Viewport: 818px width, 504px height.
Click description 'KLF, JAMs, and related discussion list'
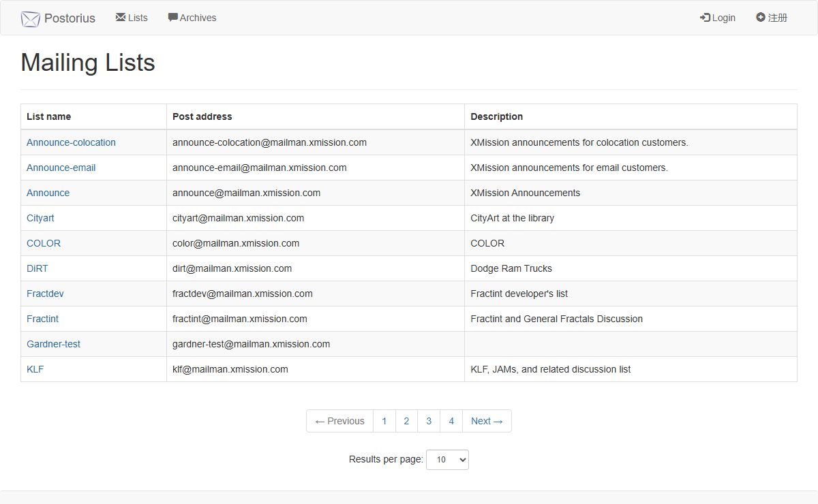[x=550, y=369]
